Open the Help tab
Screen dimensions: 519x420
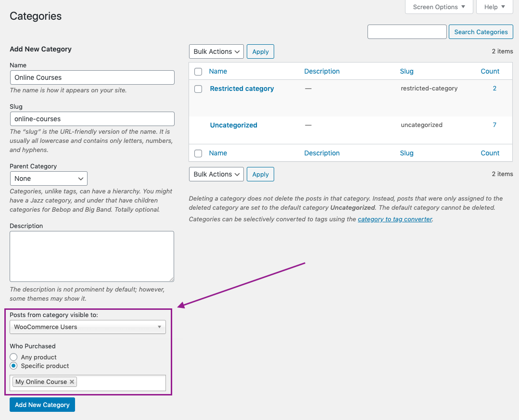pyautogui.click(x=494, y=7)
